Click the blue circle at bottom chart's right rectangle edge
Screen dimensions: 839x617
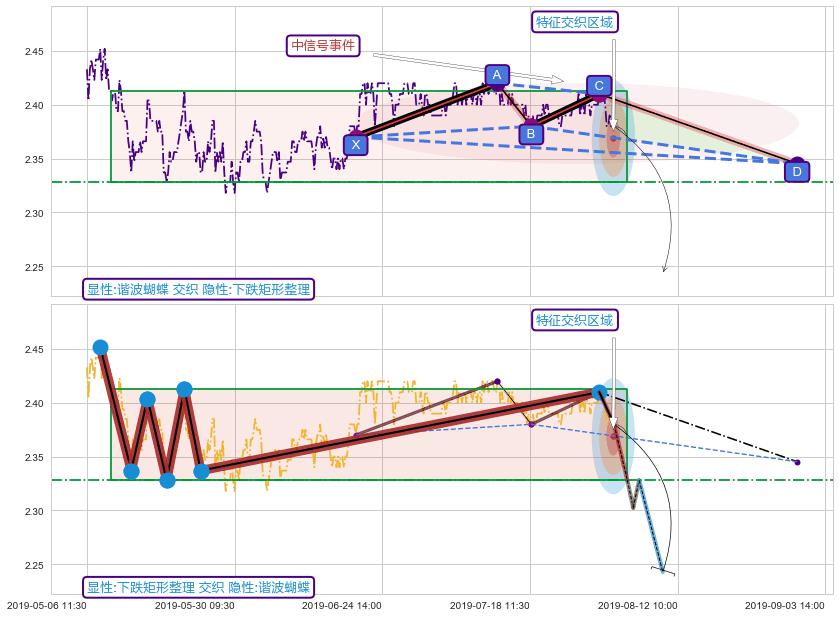pyautogui.click(x=600, y=393)
